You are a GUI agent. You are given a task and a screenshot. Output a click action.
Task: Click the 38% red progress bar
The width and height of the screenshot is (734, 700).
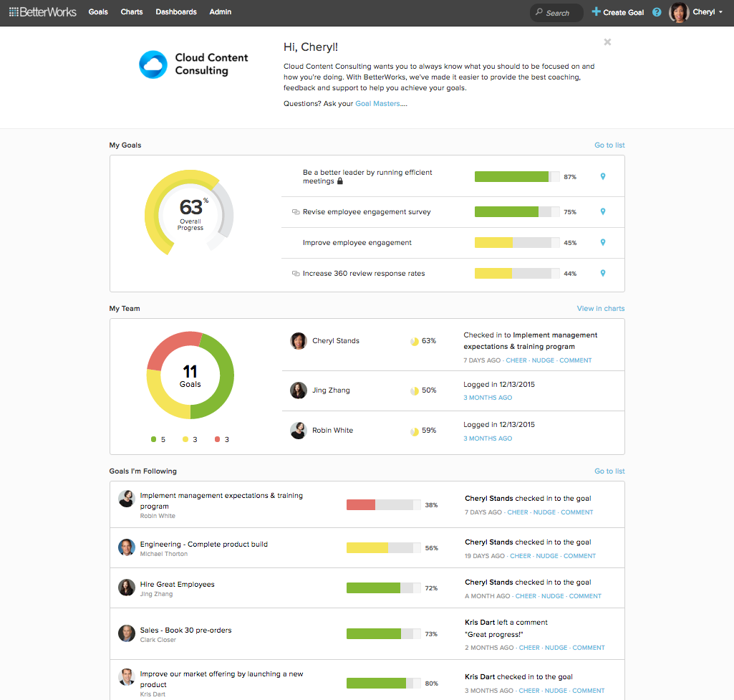coord(383,504)
